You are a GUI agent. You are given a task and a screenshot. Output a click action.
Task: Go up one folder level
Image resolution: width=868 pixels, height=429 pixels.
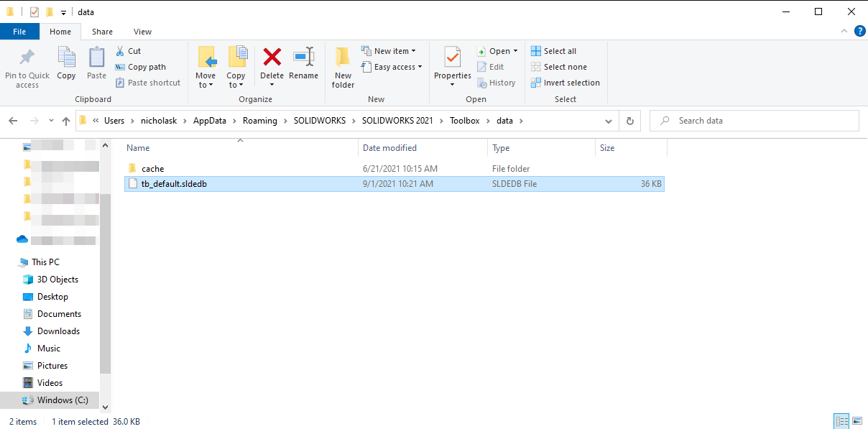[66, 121]
